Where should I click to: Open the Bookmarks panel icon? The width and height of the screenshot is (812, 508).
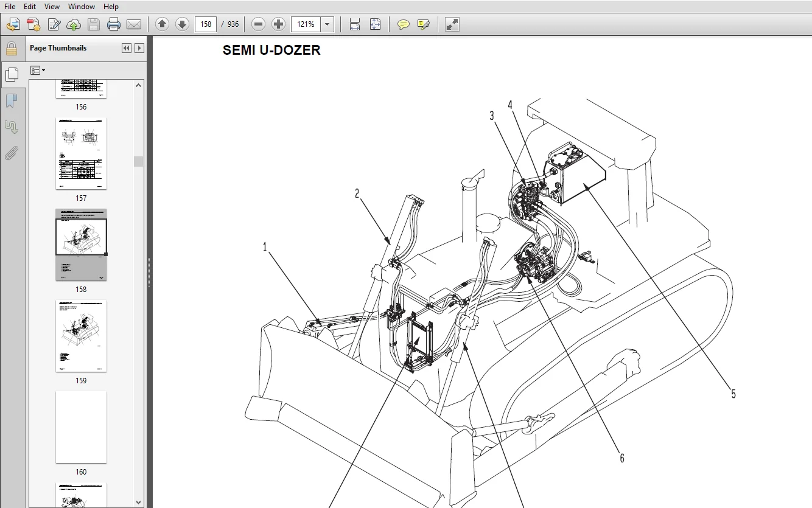click(x=12, y=100)
